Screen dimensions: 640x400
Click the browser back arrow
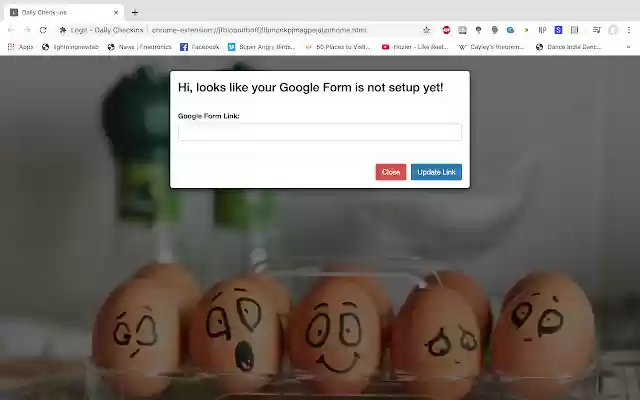coord(11,30)
